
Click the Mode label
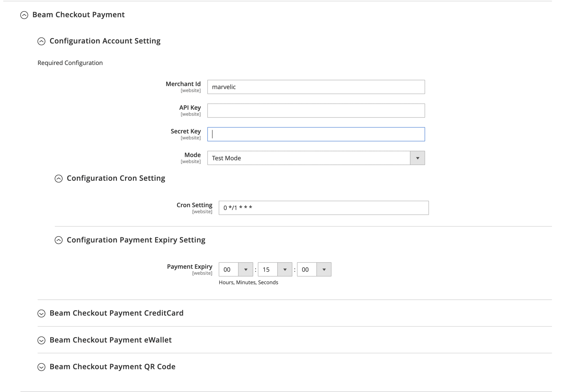tap(192, 155)
